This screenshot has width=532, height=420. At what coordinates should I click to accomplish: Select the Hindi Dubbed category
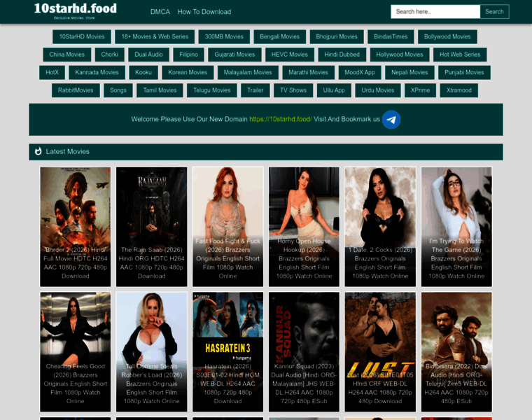[x=342, y=55]
